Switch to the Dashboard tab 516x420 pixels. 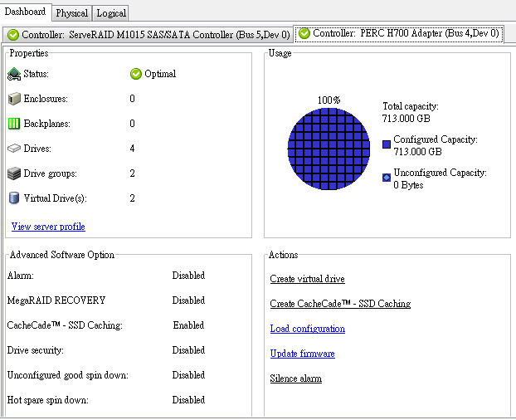[26, 12]
